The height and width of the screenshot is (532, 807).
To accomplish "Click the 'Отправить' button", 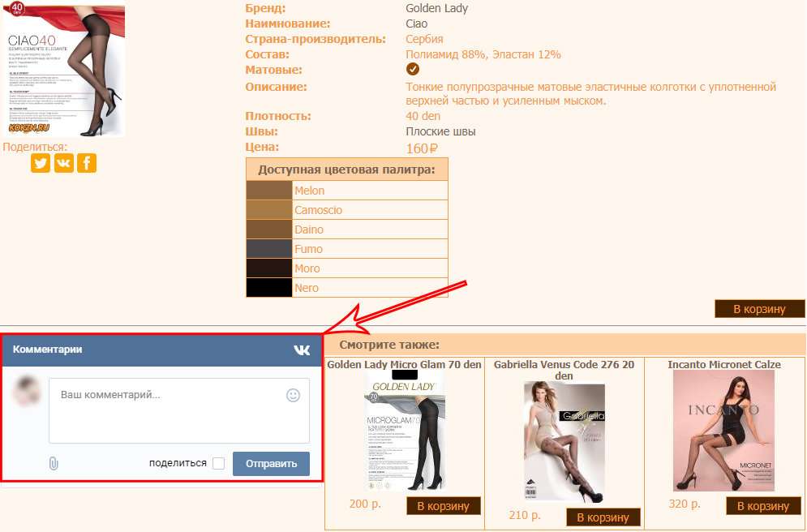I will (271, 464).
